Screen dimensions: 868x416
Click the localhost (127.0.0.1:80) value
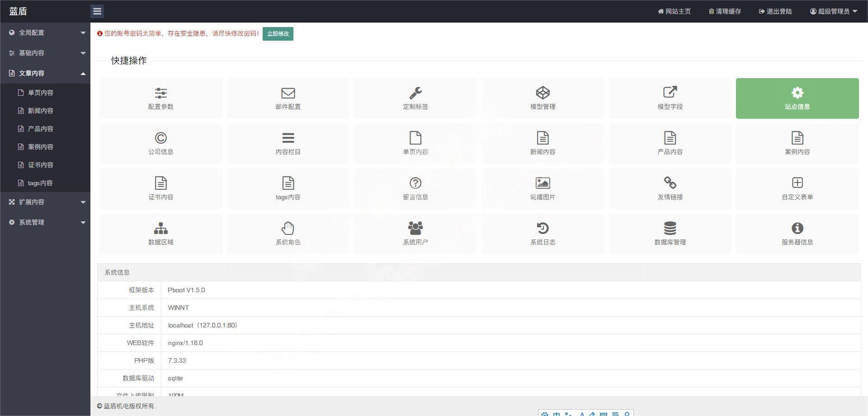click(x=203, y=325)
